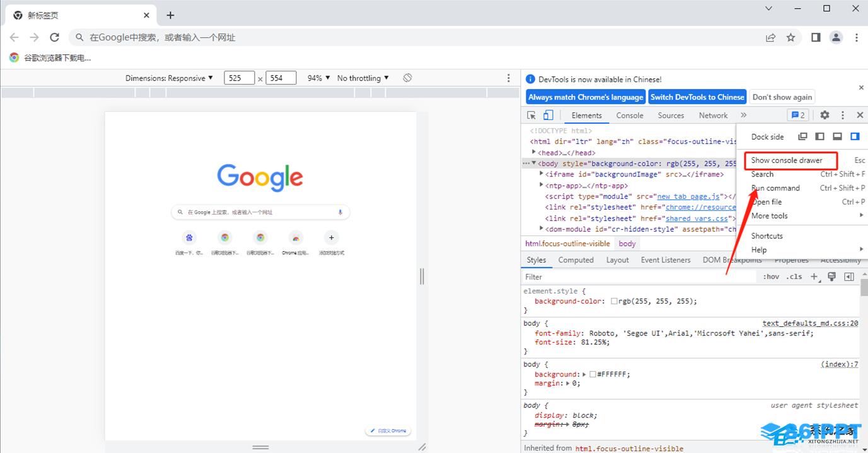Switch to Console tab
Image resolution: width=868 pixels, height=453 pixels.
point(630,115)
